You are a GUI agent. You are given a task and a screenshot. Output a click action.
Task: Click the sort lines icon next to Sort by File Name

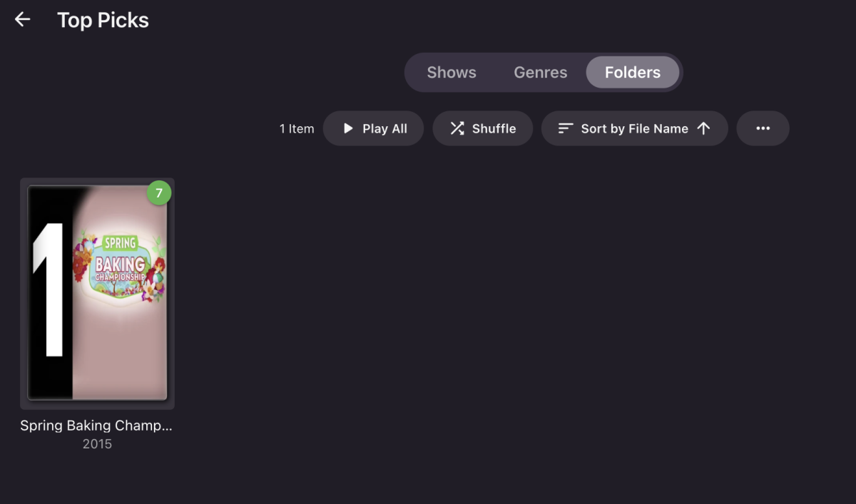pyautogui.click(x=566, y=128)
